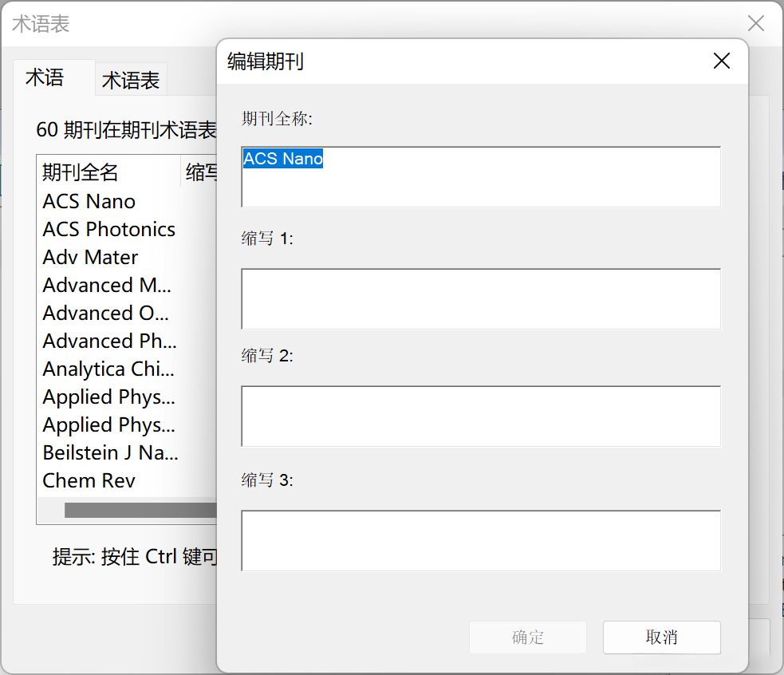Select the Chem Rev journal row
Viewport: 784px width, 675px height.
point(89,480)
